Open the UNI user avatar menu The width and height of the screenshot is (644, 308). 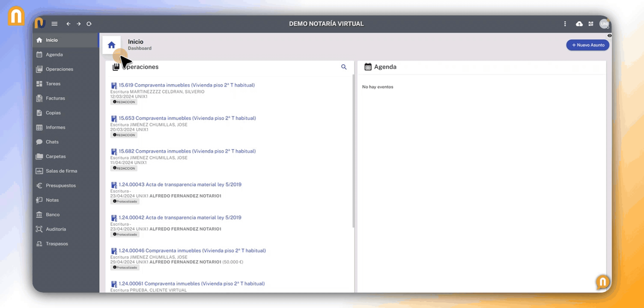(x=604, y=24)
